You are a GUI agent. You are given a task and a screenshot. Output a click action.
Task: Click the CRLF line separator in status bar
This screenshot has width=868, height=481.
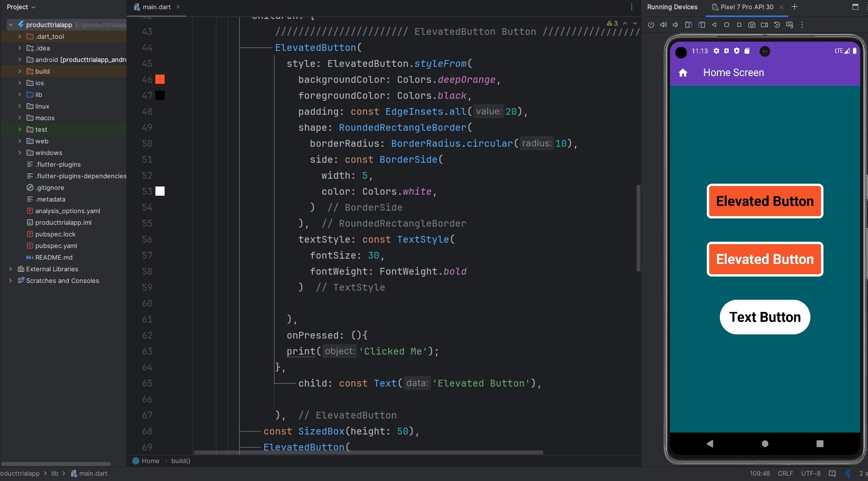pos(785,473)
